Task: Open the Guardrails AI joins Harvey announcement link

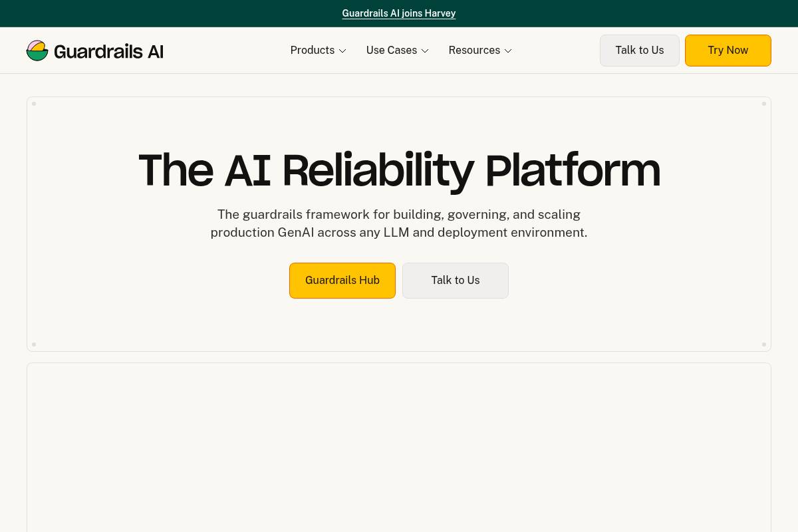Action: (x=399, y=13)
